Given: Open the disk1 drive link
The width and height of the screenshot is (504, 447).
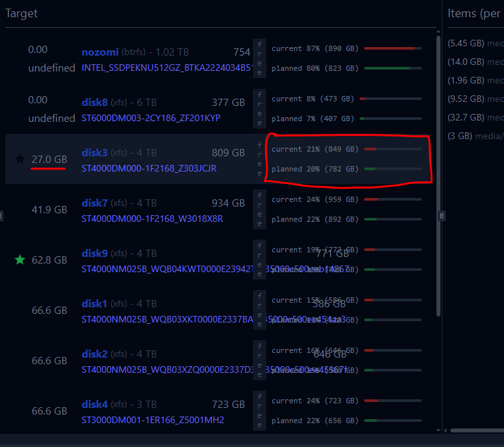Looking at the screenshot, I should [94, 304].
